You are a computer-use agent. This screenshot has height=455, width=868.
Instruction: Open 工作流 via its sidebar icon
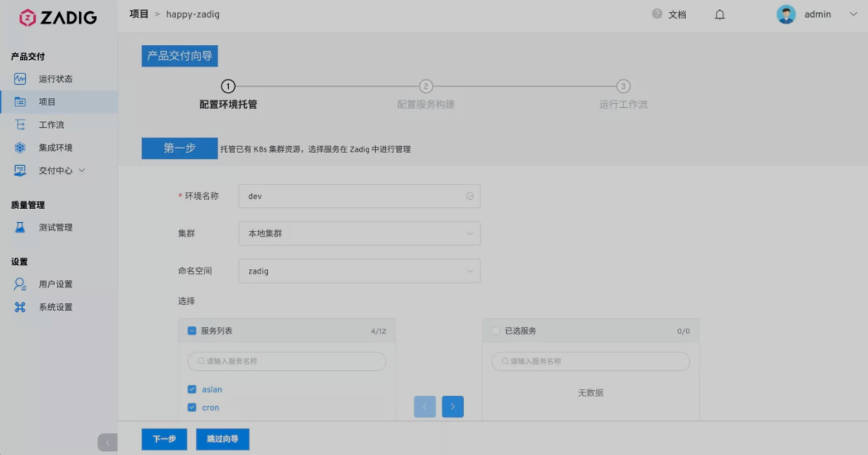(20, 124)
